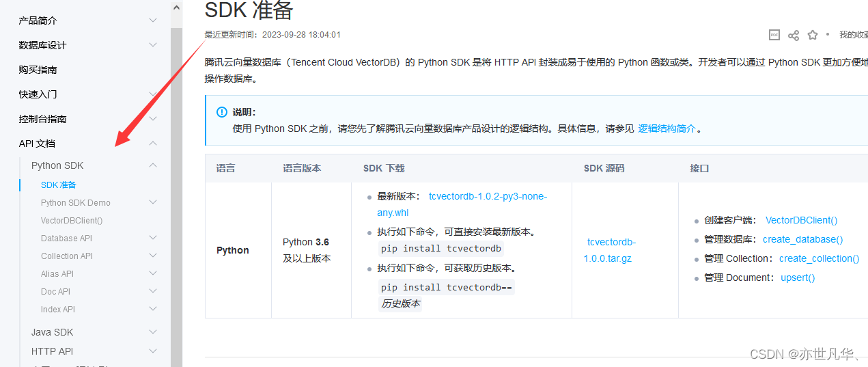Expand the Index API chevron
Screen dimensions: 868x367
(x=153, y=309)
